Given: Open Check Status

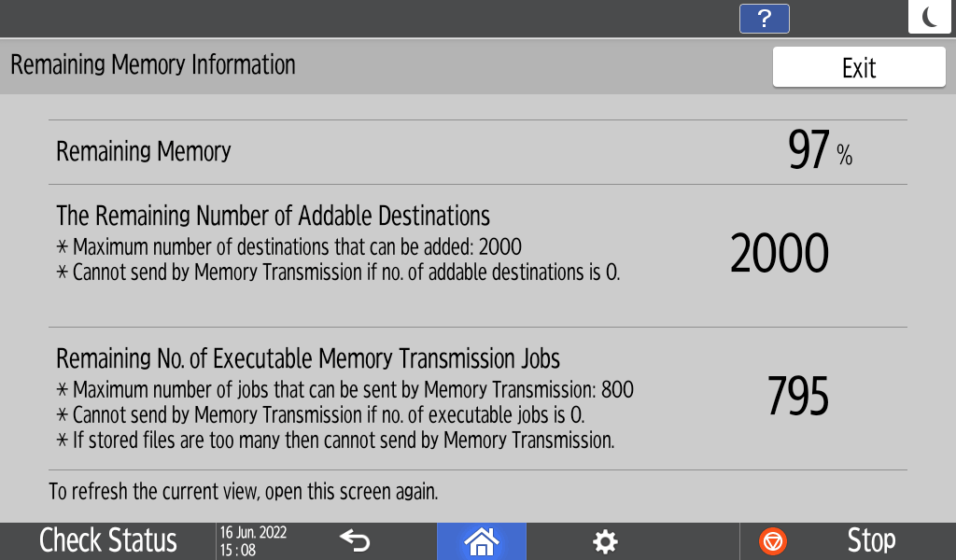Looking at the screenshot, I should (108, 540).
